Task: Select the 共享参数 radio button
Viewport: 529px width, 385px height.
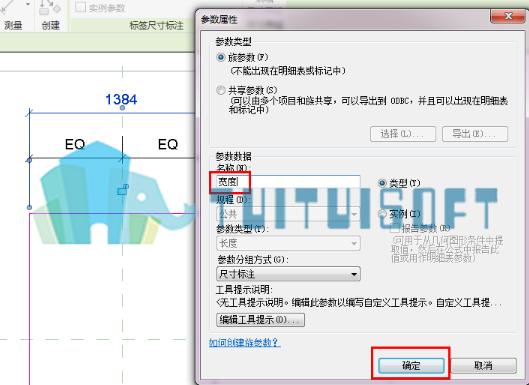Action: click(221, 90)
